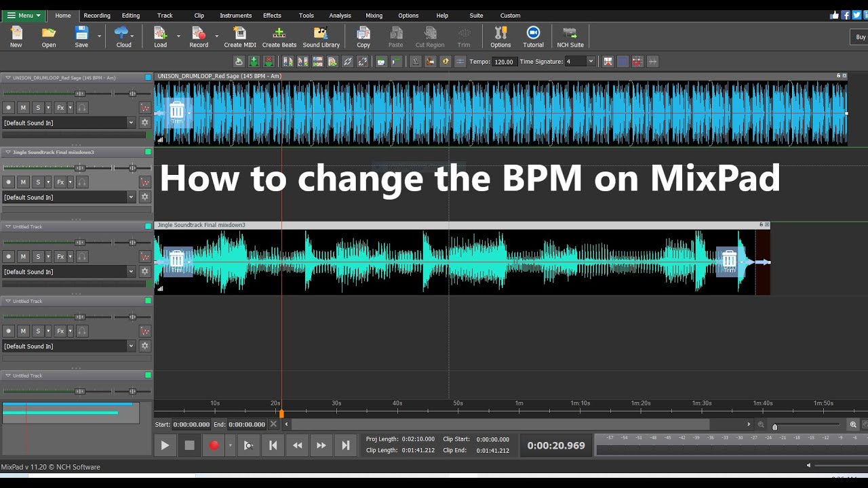Open the Options wrench icon

[x=500, y=37]
